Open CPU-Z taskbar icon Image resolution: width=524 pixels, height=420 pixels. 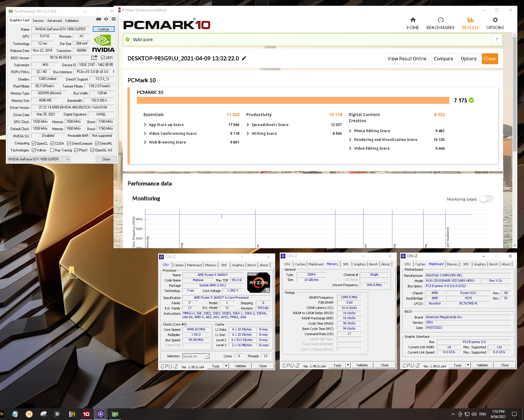(x=101, y=414)
